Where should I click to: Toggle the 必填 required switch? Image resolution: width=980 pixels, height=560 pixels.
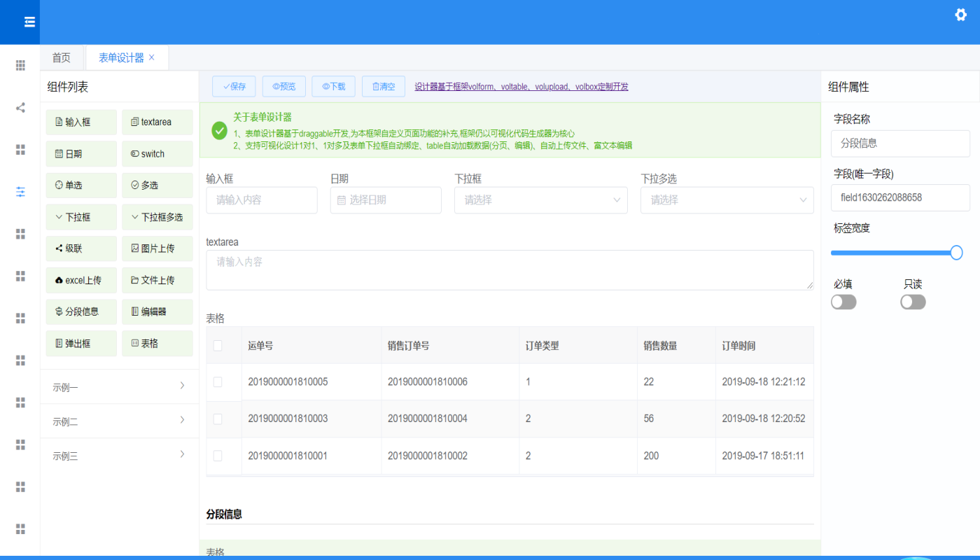pos(843,302)
